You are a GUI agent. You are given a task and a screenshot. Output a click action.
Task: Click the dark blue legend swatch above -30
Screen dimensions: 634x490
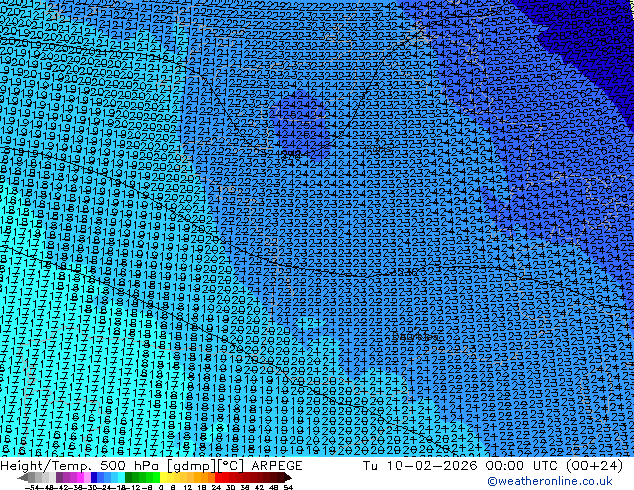point(94,477)
